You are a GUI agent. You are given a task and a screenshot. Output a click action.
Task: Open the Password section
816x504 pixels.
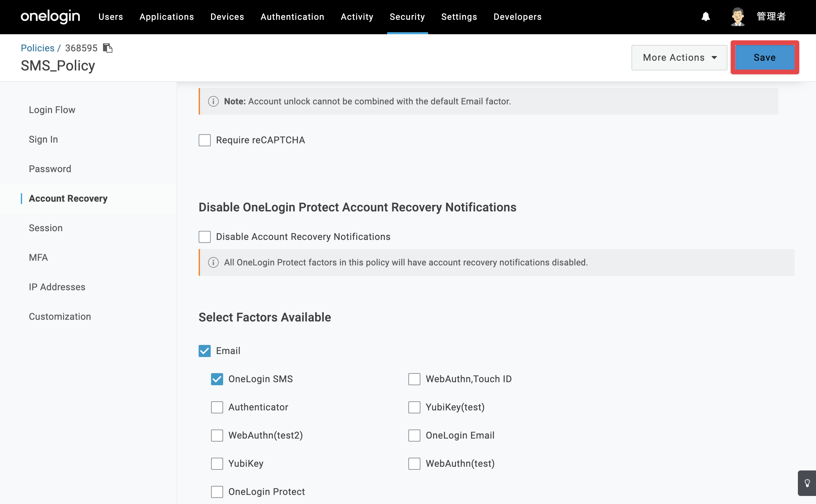50,169
